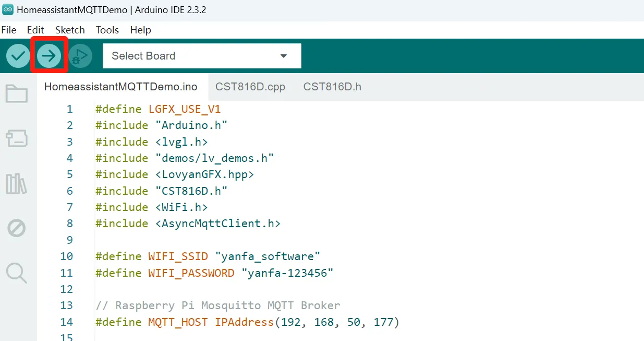Open the Tools menu
The image size is (644, 341).
coord(107,30)
